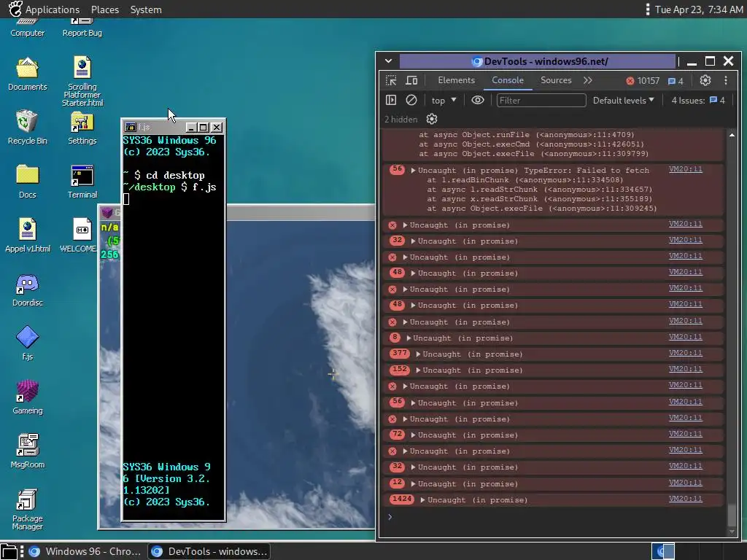
Task: Open the Docs folder icon
Action: pos(27,182)
